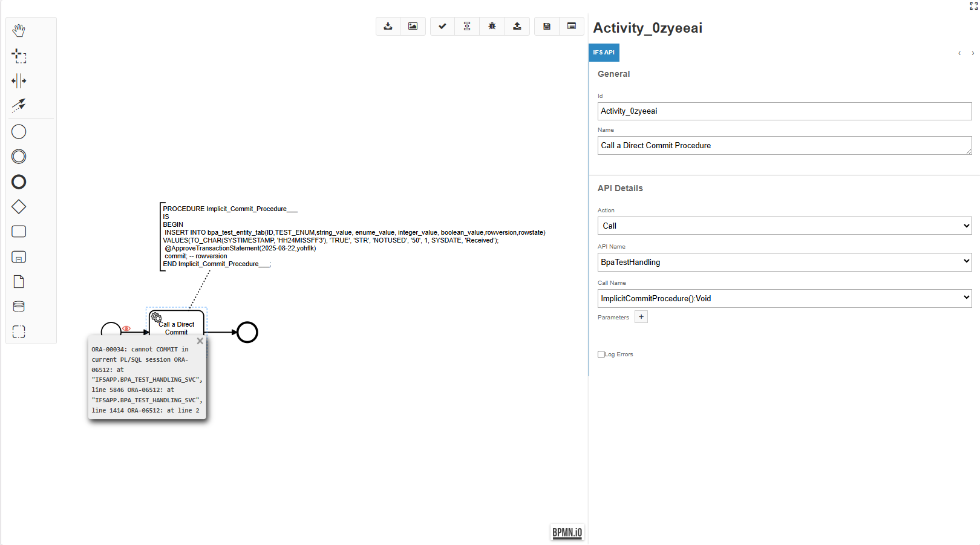
Task: Create a start event from palette
Action: point(19,131)
